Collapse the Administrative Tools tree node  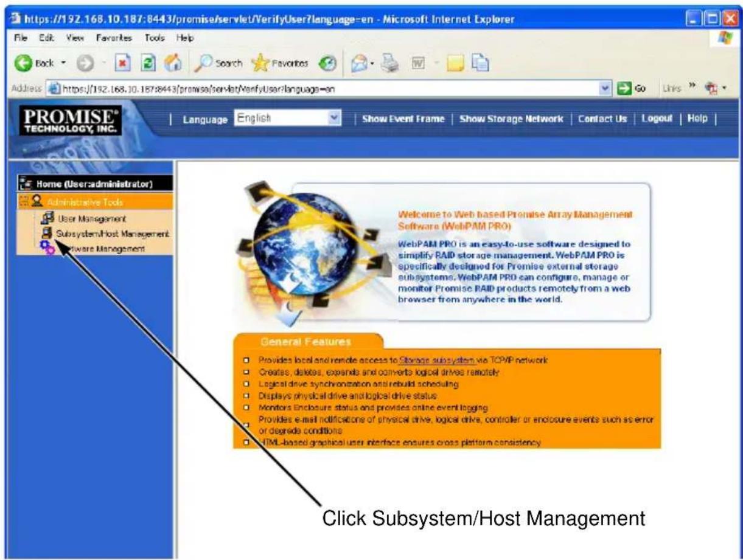(24, 201)
